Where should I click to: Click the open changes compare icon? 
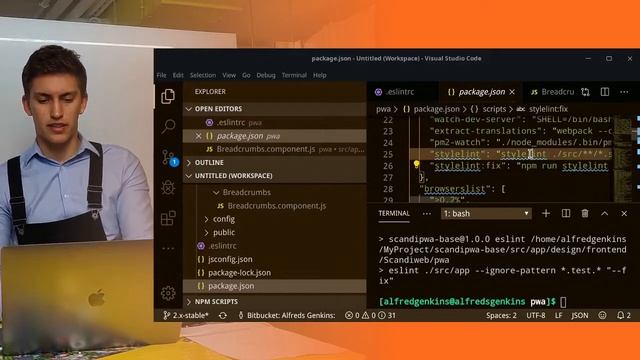[x=585, y=92]
